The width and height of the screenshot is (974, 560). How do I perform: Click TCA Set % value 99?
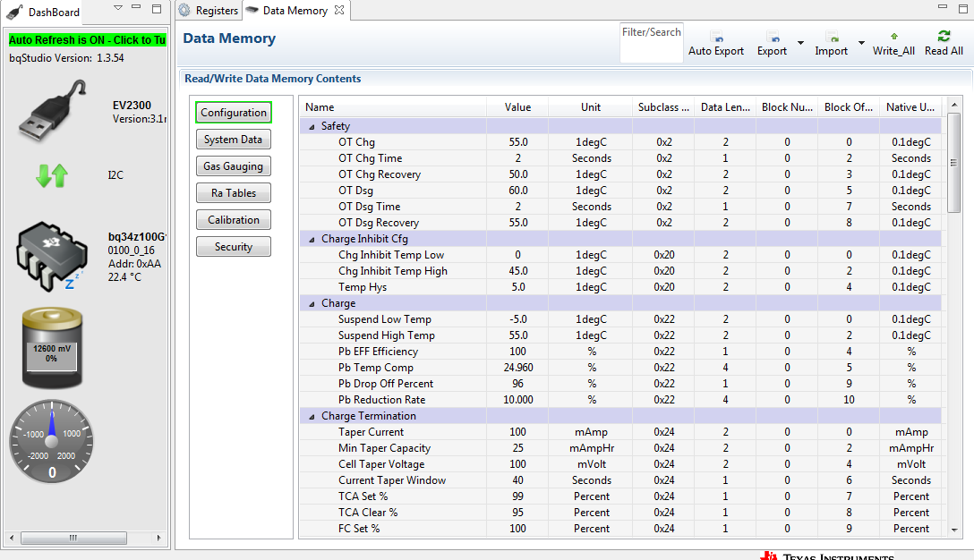pos(518,497)
